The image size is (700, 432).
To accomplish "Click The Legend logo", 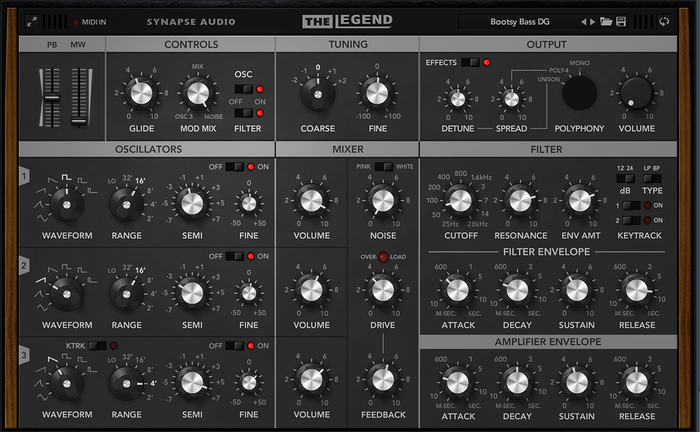I will coord(347,21).
